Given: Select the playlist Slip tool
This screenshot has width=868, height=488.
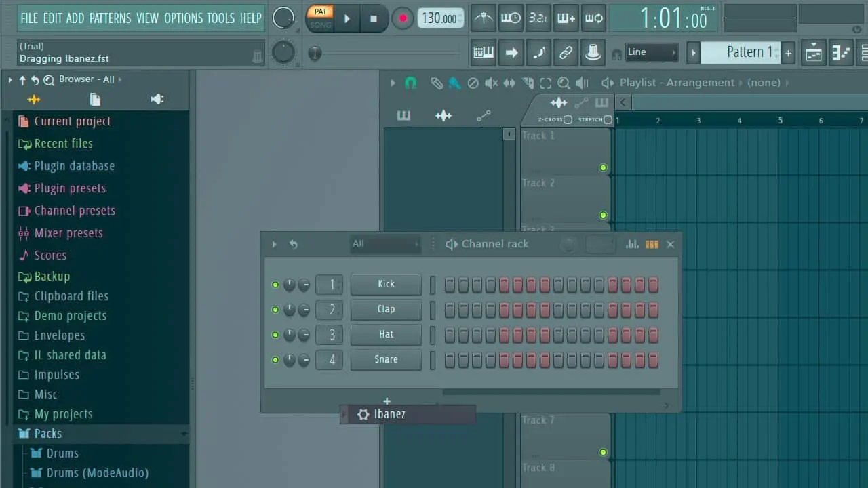Looking at the screenshot, I should tap(509, 83).
